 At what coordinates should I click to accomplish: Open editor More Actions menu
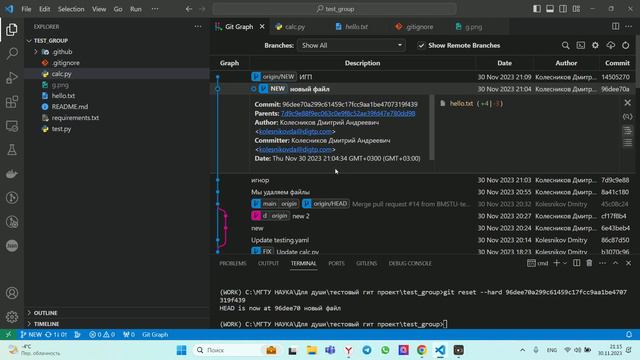[629, 27]
